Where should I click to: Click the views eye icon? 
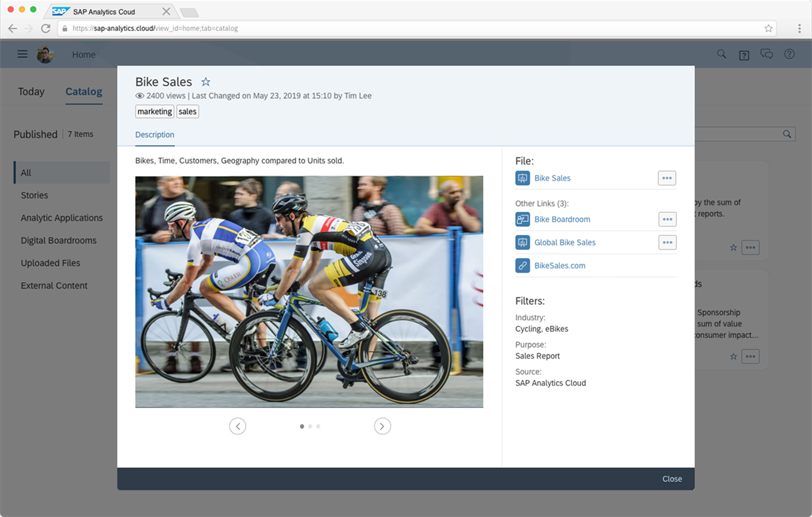(x=140, y=96)
